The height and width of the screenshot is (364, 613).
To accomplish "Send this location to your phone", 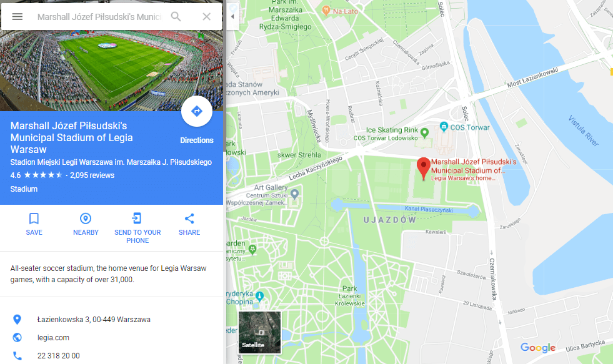I will 137,228.
